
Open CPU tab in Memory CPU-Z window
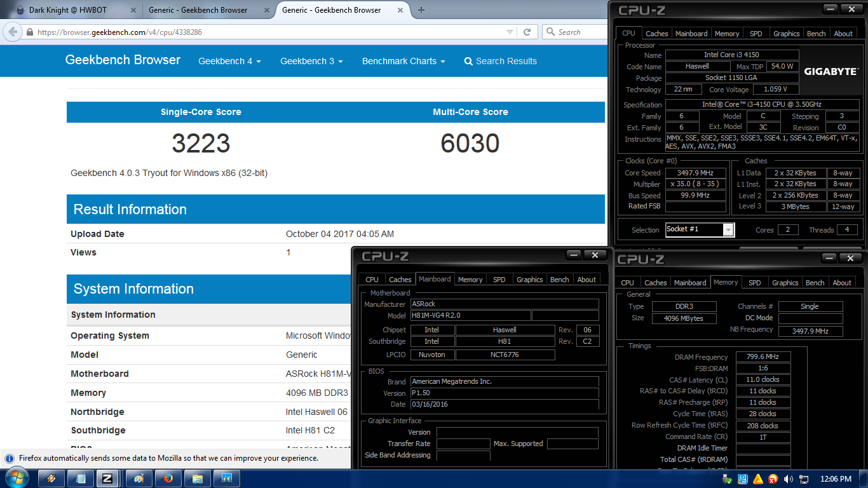pyautogui.click(x=628, y=283)
